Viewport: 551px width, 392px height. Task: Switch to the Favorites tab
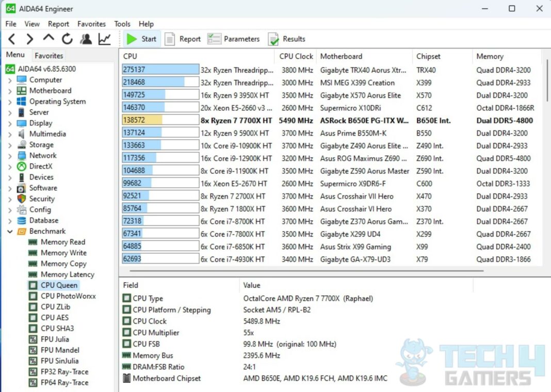point(48,56)
